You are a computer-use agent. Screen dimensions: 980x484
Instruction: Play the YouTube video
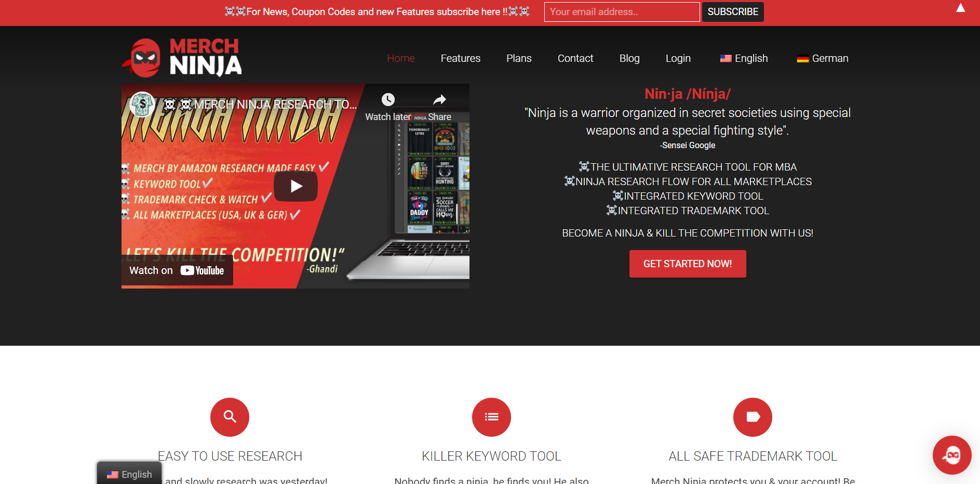click(296, 186)
